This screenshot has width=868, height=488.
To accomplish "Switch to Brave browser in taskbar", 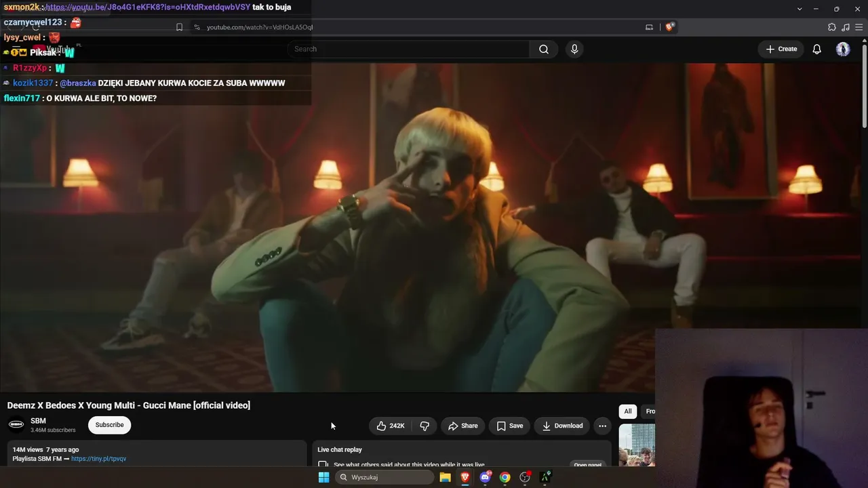I will click(x=465, y=477).
